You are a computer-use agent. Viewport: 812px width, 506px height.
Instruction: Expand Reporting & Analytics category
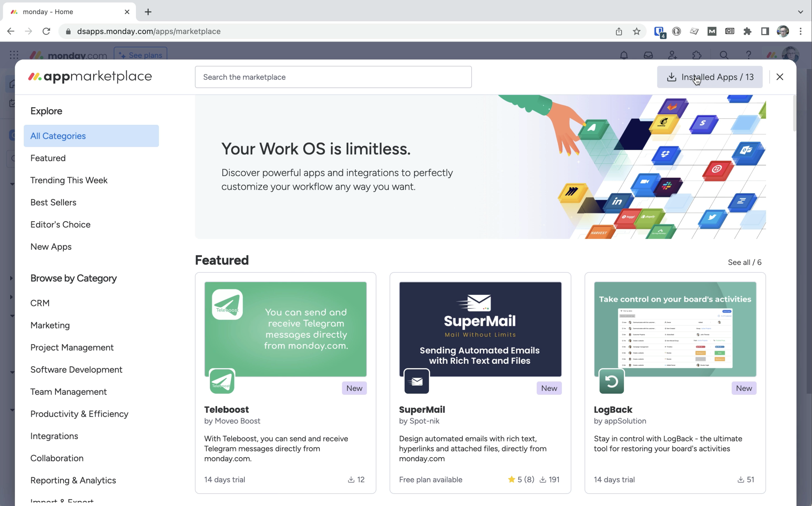tap(73, 480)
